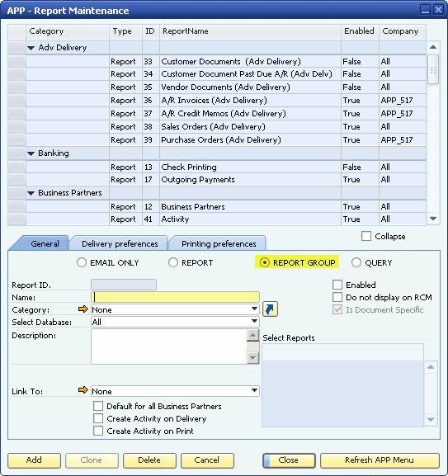Select the REPORT GROUP radio option
448x476 pixels.
click(265, 262)
